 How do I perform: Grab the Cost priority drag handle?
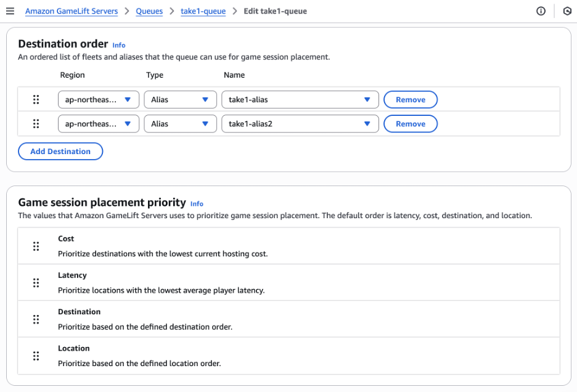[x=36, y=246]
